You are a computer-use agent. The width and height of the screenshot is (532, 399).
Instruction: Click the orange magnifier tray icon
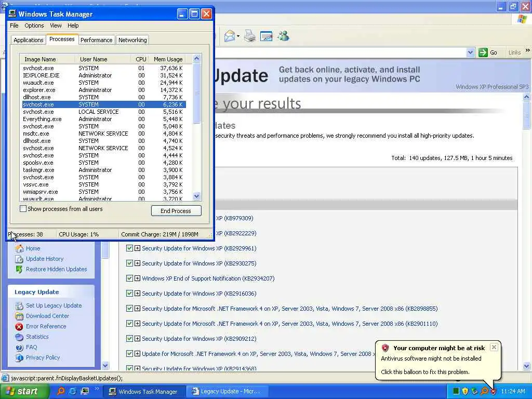point(484,391)
